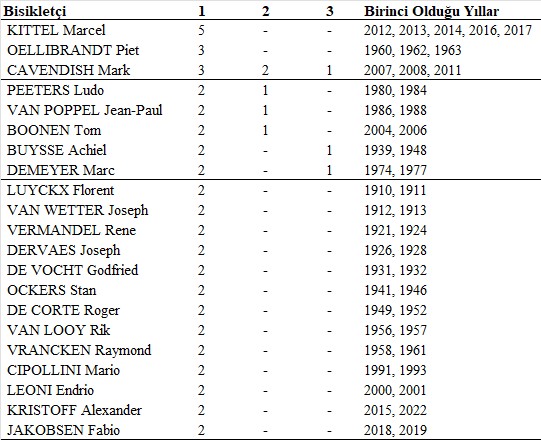Click LUYCKX Florent entry
Viewport: 541px width, 440px height.
60,190
